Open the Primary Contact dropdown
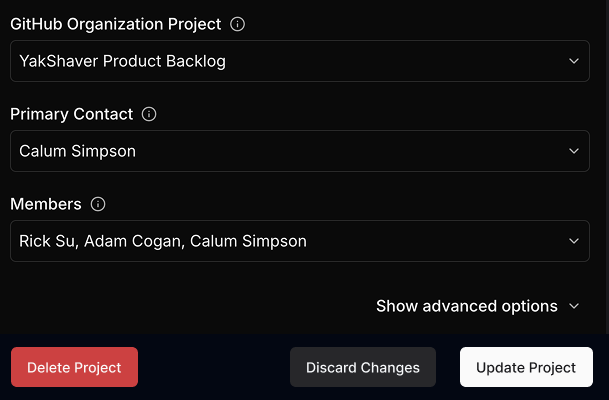The image size is (609, 400). coord(300,151)
